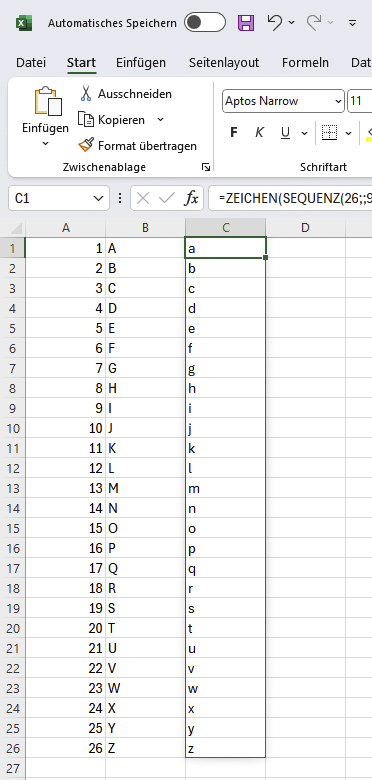
Task: Open the Name Box dropdown arrow
Action: point(98,199)
